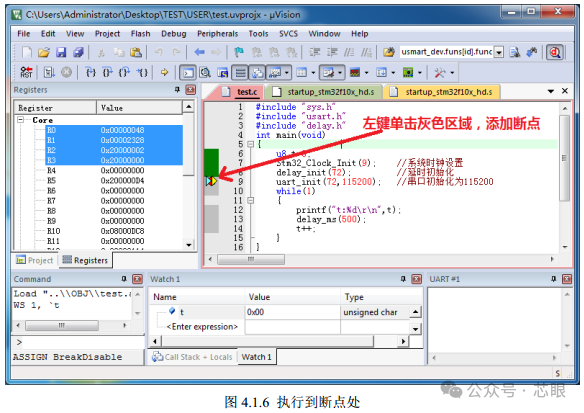Collapse main function fold at line 5
This screenshot has height=413, width=584.
click(251, 144)
